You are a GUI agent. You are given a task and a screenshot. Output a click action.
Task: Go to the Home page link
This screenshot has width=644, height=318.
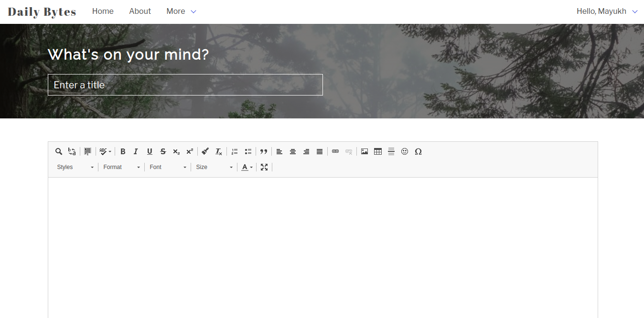click(x=103, y=11)
